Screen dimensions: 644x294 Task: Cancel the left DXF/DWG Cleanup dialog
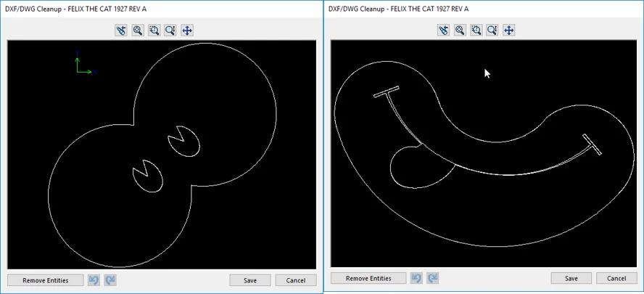click(296, 280)
